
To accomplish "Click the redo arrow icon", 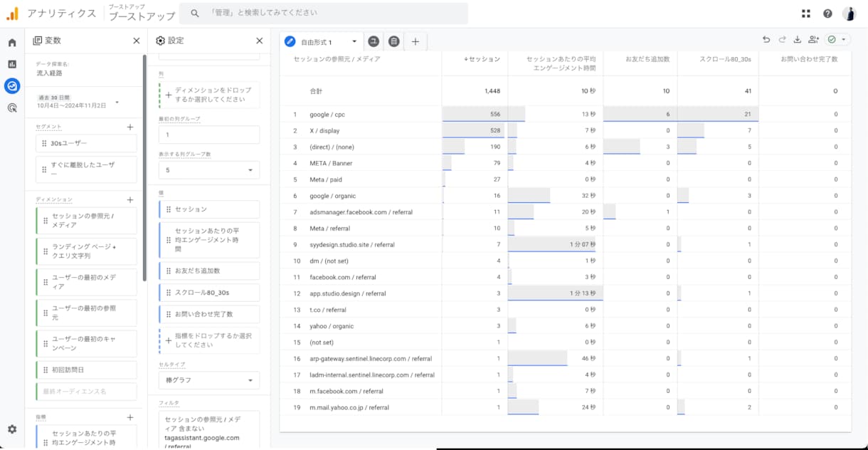I will 782,40.
